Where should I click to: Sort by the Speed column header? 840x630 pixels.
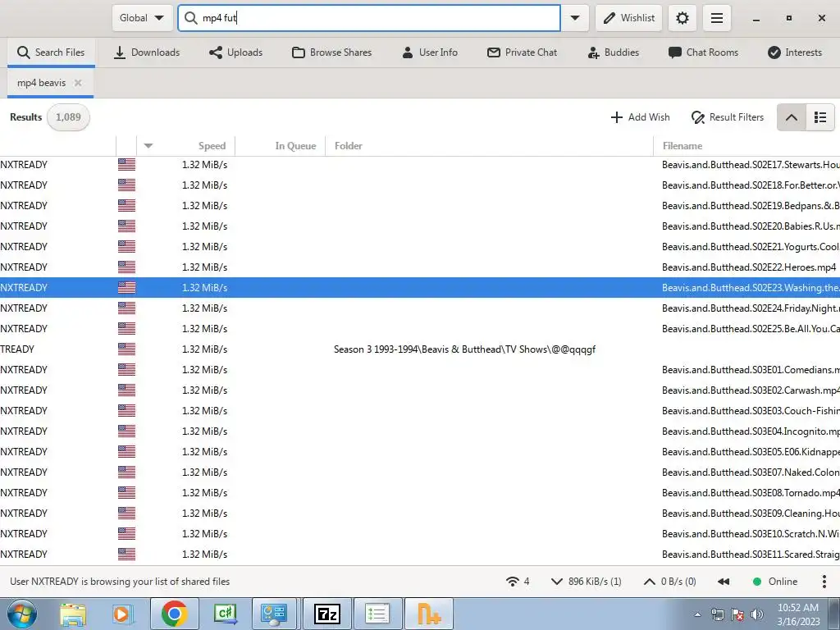pos(212,146)
